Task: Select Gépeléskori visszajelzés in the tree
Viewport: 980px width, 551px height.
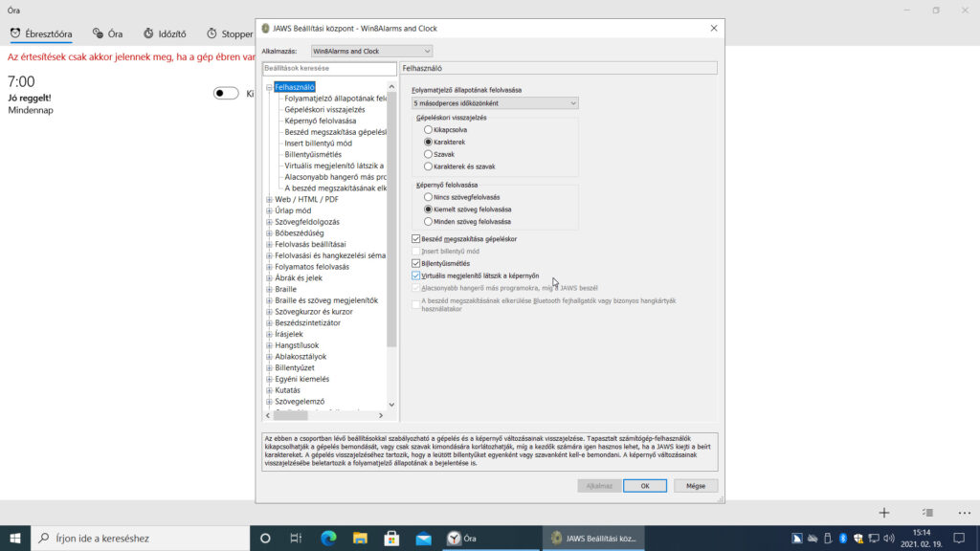Action: tap(324, 110)
